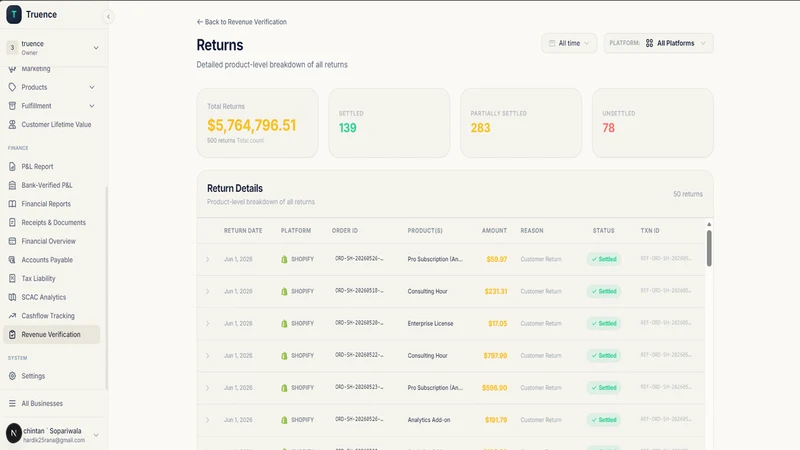This screenshot has width=800, height=450.
Task: Open Settings from the System section
Action: pyautogui.click(x=52, y=376)
